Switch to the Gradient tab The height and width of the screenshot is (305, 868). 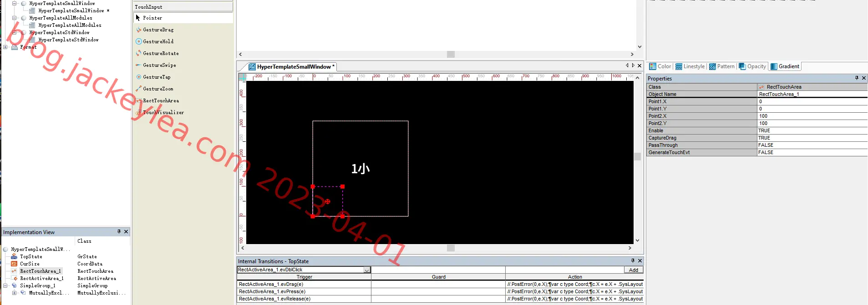coord(785,66)
